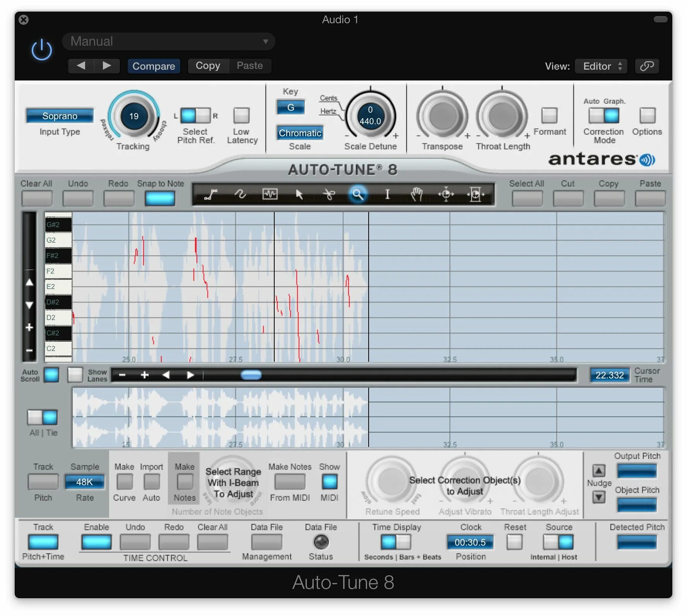Click the Make Curve button
Image resolution: width=687 pixels, height=616 pixels.
pyautogui.click(x=125, y=482)
